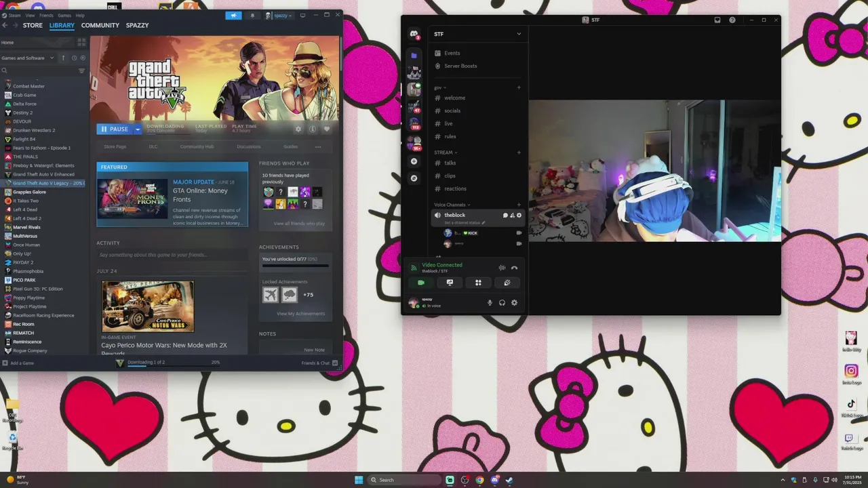Viewport: 868px width, 488px height.
Task: Click the ready-to-play filter icon
Action: coord(83,58)
